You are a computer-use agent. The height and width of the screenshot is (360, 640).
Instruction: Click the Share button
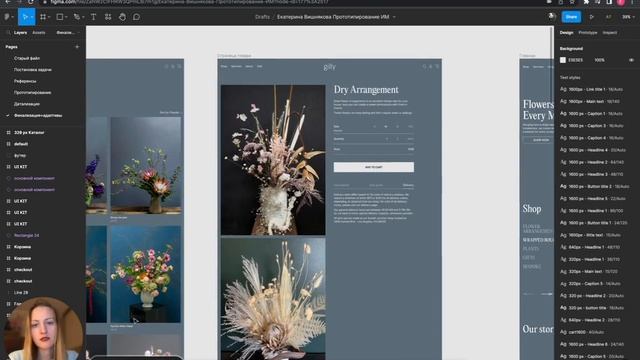(x=571, y=17)
